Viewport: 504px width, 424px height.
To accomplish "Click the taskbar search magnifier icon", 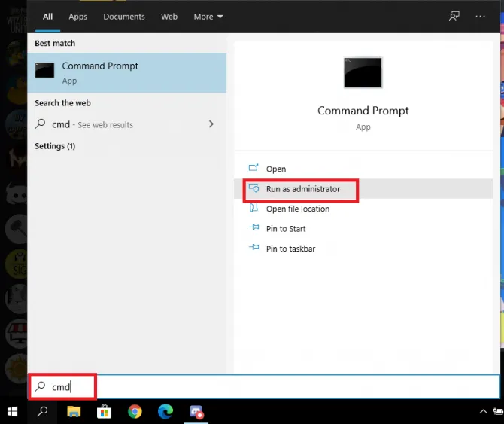I will (x=43, y=411).
